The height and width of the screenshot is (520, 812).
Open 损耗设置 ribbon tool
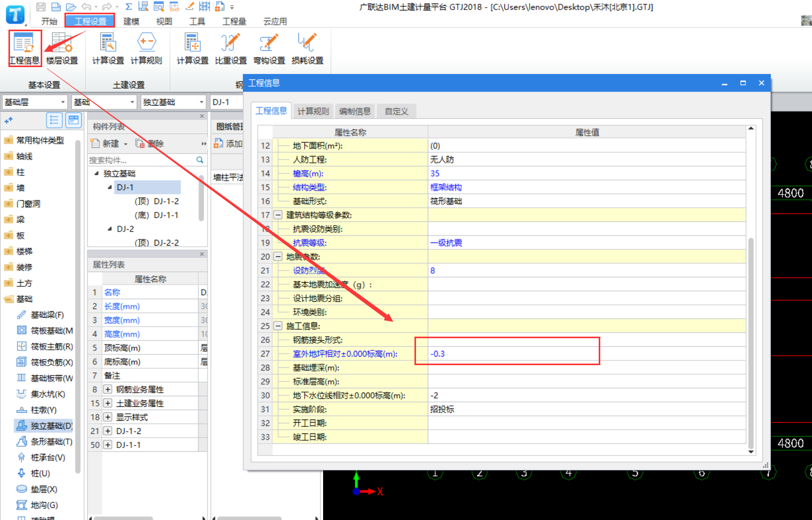point(307,48)
